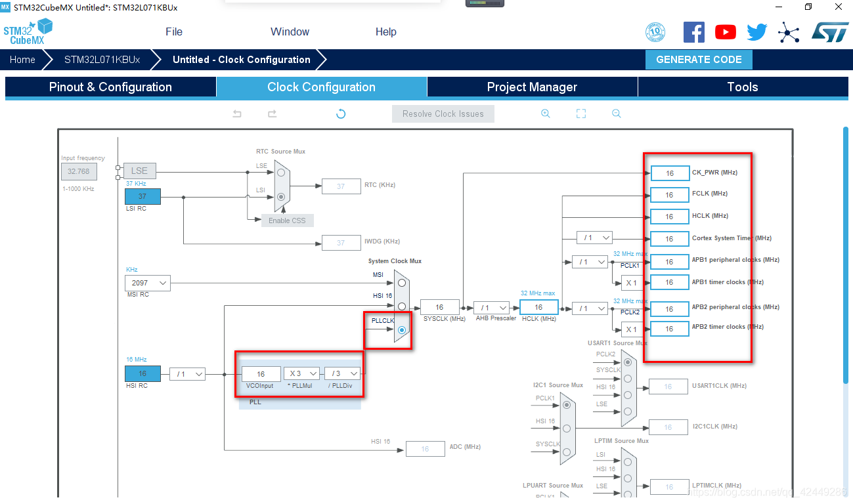Select LSE in RTC Source Mux
The width and height of the screenshot is (853, 504).
click(281, 172)
